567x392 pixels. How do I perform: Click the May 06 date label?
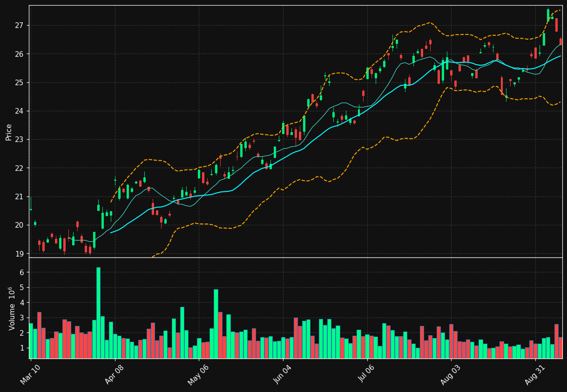[198, 374]
